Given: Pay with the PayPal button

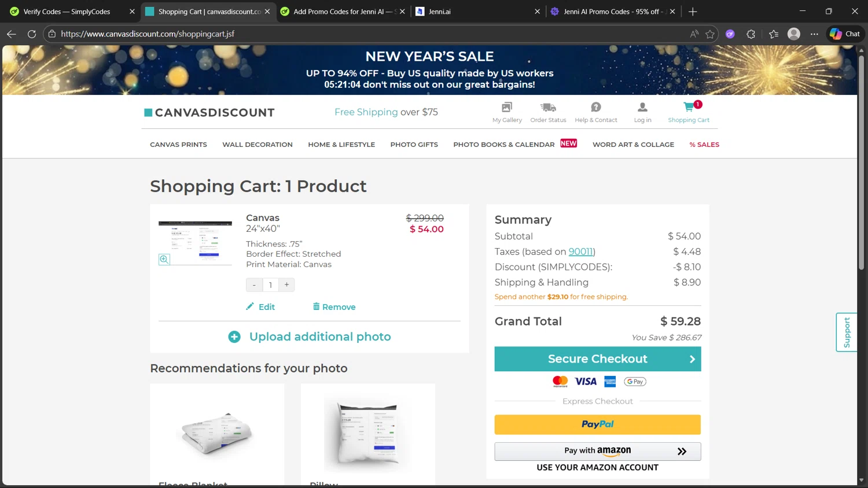Looking at the screenshot, I should (597, 424).
